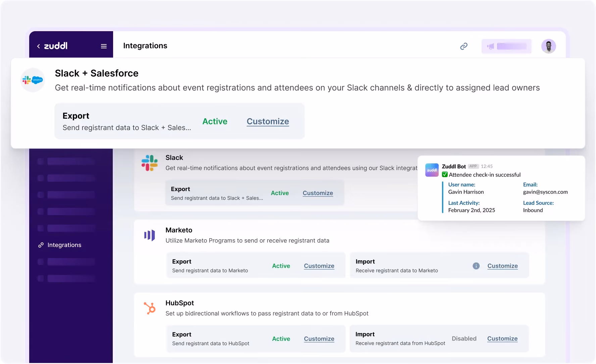The width and height of the screenshot is (596, 364).
Task: Customize the Slack export
Action: 318,193
